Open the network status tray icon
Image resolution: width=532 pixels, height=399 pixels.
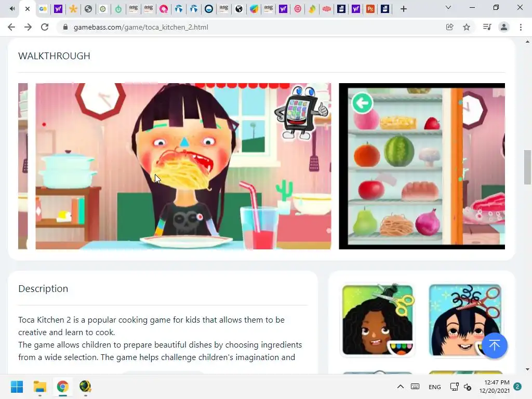[454, 387]
